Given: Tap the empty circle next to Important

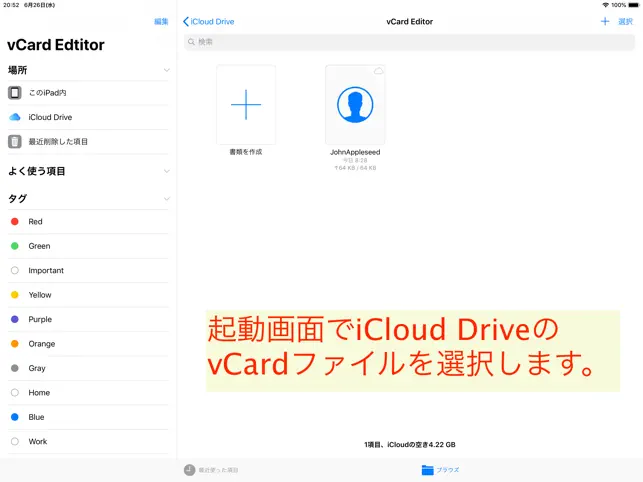Looking at the screenshot, I should (x=15, y=270).
